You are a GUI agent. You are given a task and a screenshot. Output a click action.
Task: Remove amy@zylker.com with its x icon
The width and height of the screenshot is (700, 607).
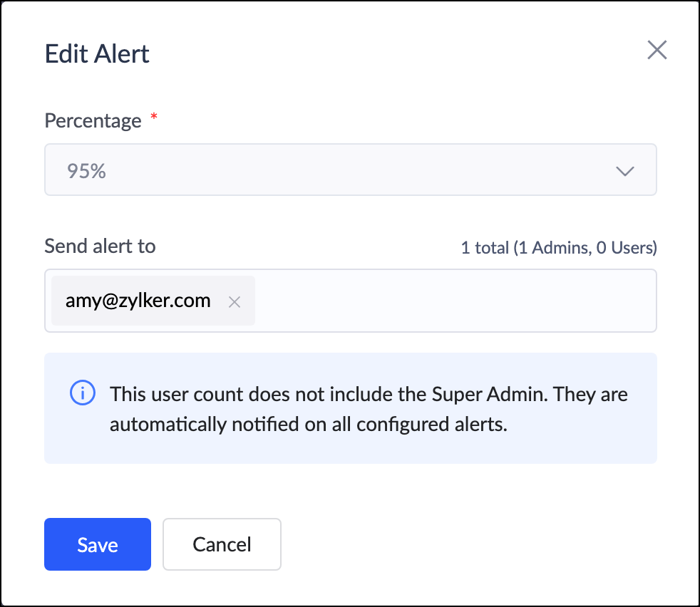click(x=234, y=302)
